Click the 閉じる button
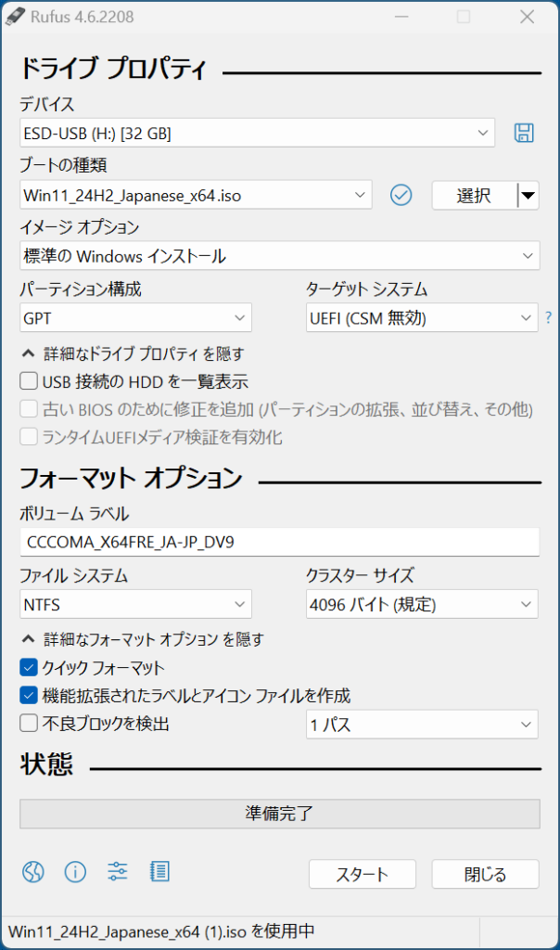560x950 pixels. click(x=485, y=874)
